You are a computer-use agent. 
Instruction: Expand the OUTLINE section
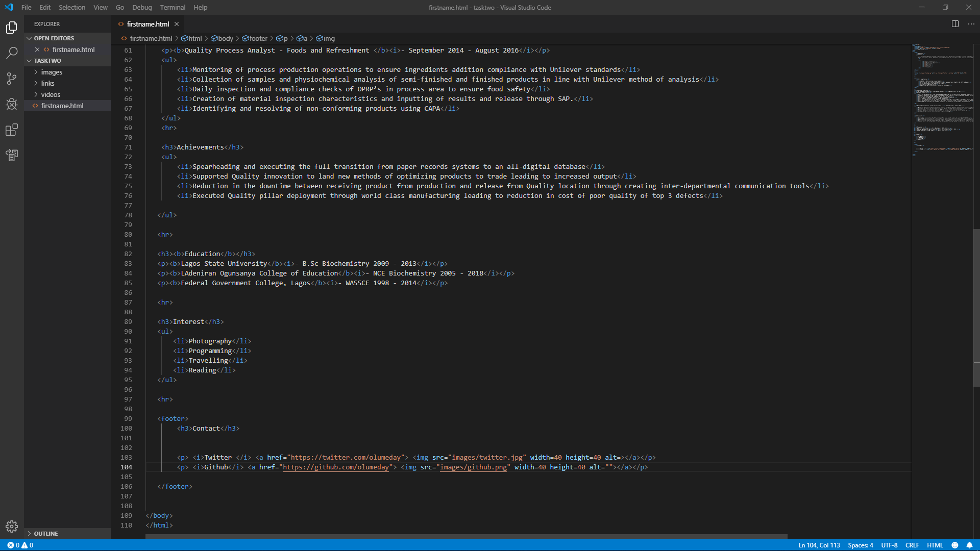(x=46, y=533)
